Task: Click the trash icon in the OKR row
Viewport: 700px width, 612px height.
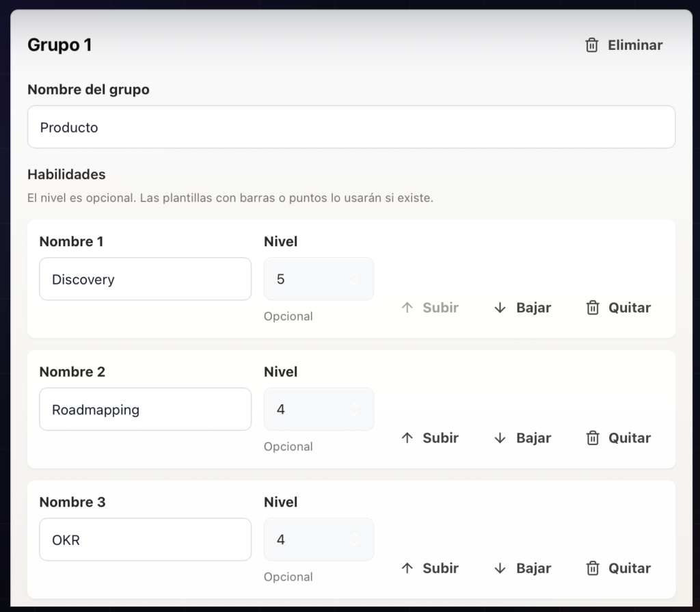Action: point(593,568)
